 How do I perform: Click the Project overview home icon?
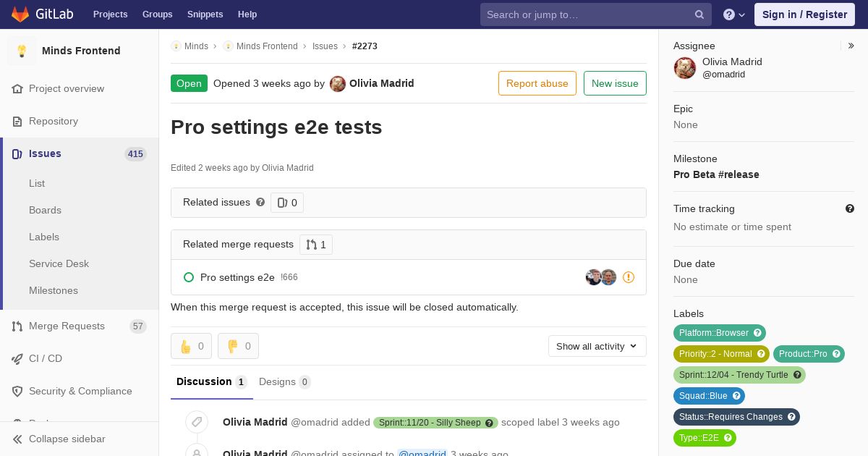17,89
